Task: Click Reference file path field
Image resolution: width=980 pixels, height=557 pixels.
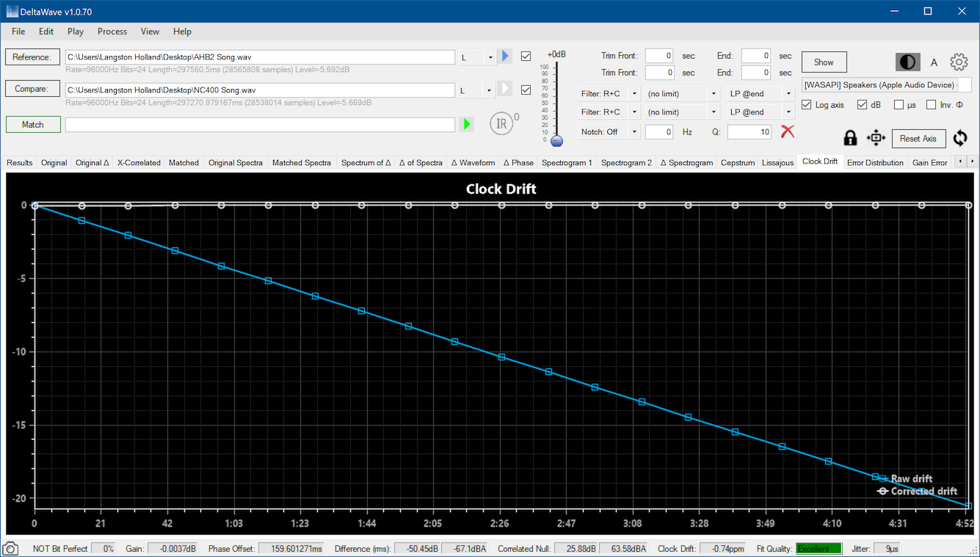Action: tap(260, 57)
